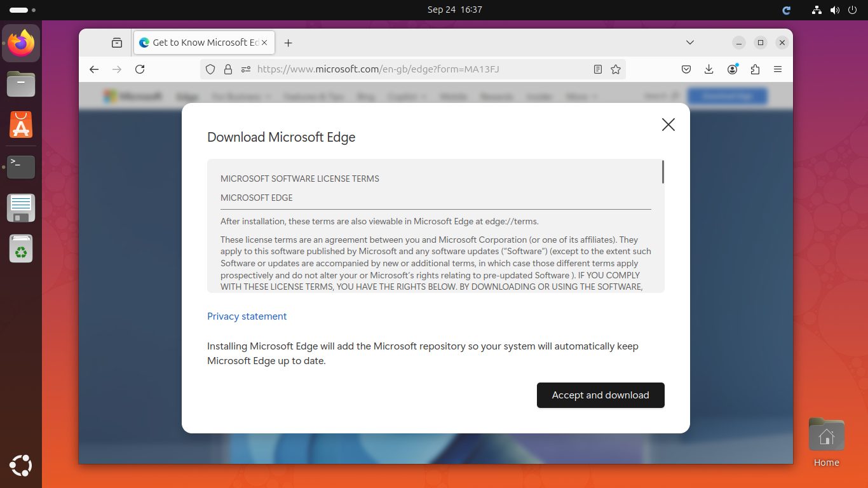Image resolution: width=868 pixels, height=488 pixels.
Task: Show tracking protection shield info
Action: pyautogui.click(x=210, y=69)
